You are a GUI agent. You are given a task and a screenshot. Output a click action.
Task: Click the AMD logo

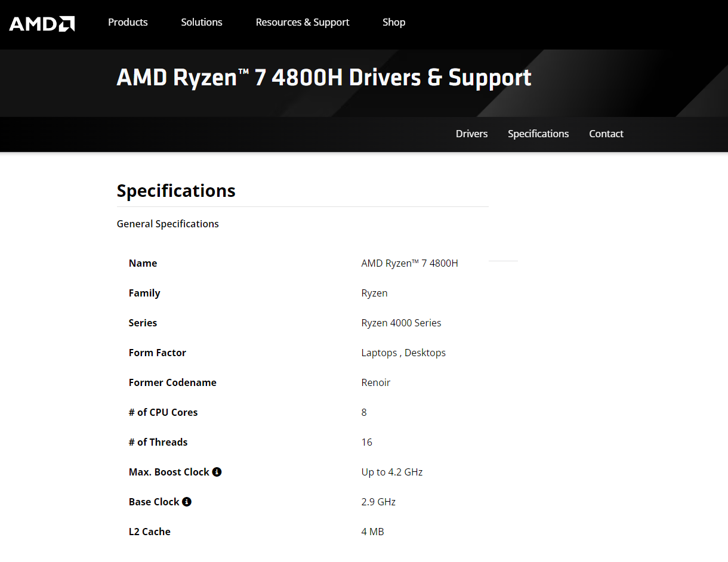pyautogui.click(x=42, y=23)
